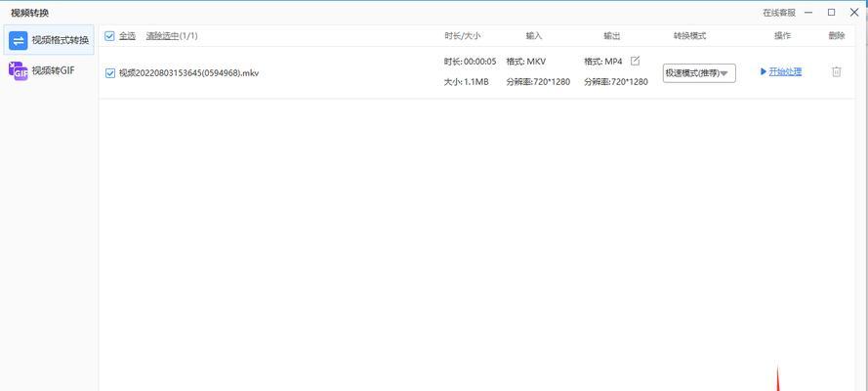Click 清除选中 link

pyautogui.click(x=162, y=36)
